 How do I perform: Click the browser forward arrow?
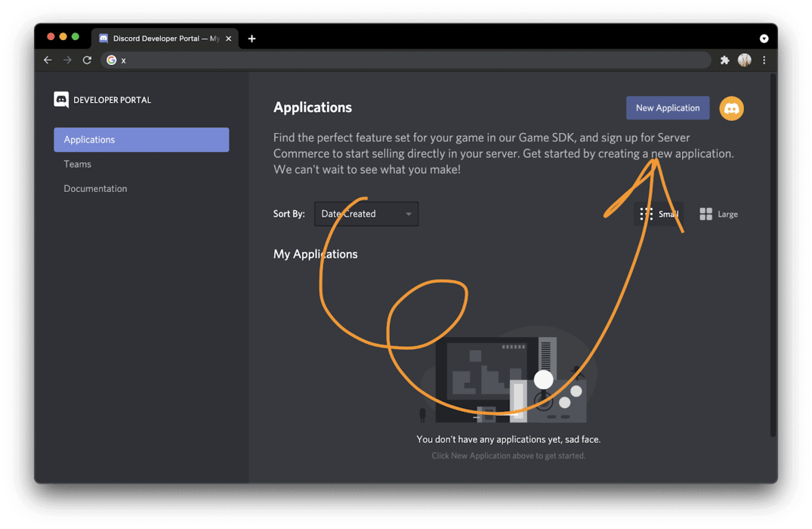67,60
